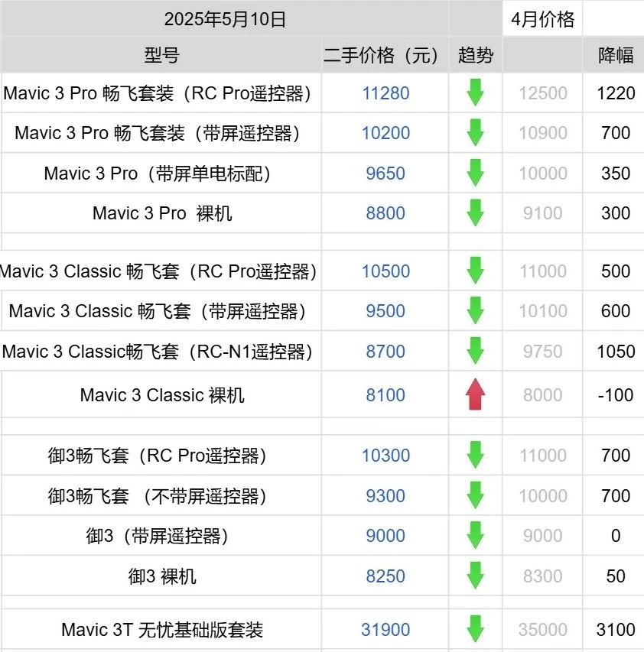Select the price cell showing 31900
The image size is (644, 652).
(x=385, y=629)
